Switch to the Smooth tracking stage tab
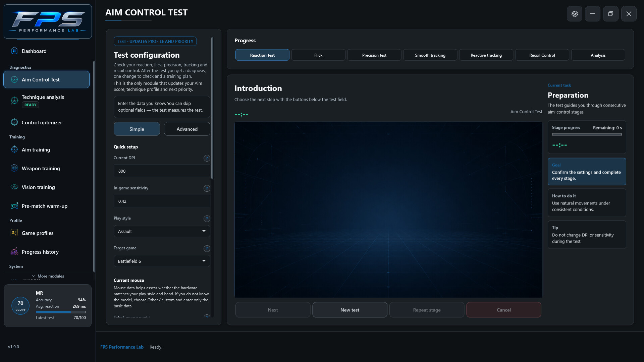 [x=430, y=55]
